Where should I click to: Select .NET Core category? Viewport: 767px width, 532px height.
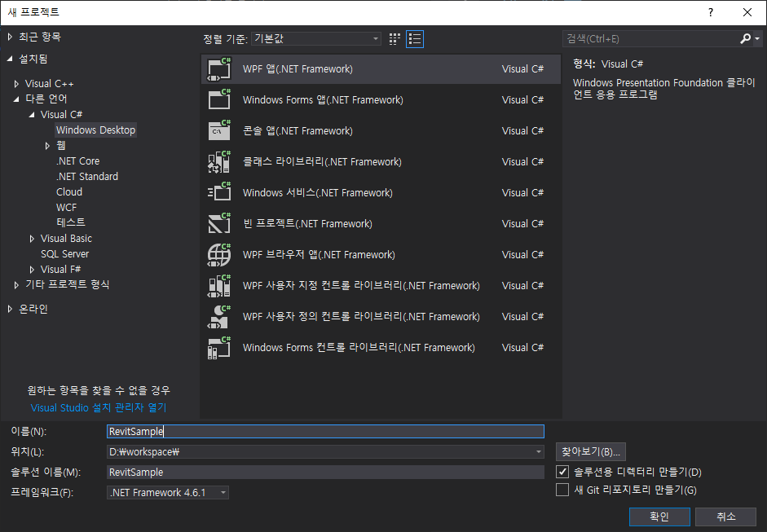(77, 160)
